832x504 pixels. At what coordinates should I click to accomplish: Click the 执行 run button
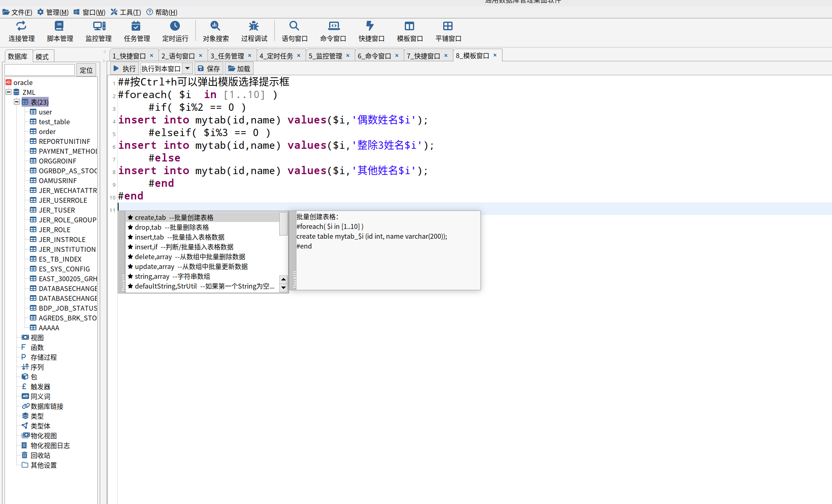click(x=124, y=69)
